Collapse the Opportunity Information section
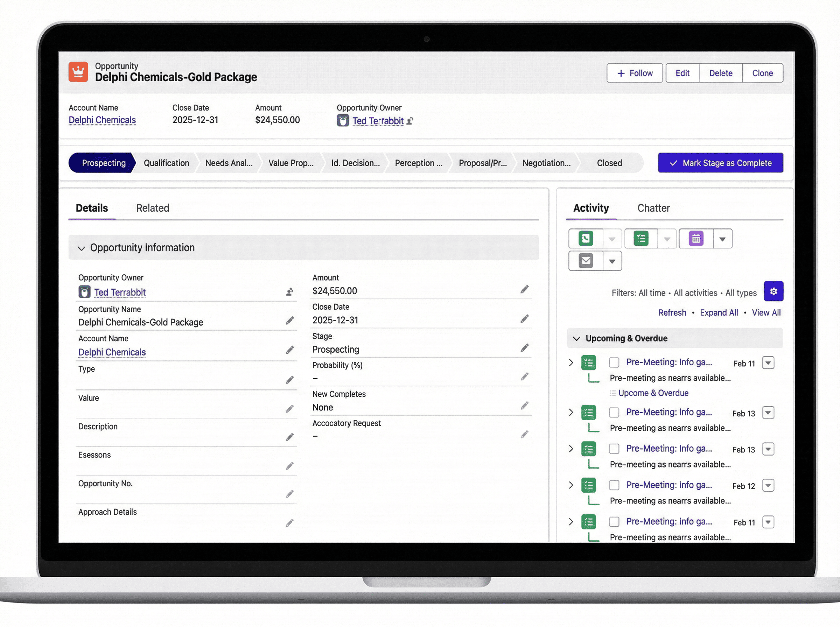This screenshot has width=840, height=627. coord(81,248)
